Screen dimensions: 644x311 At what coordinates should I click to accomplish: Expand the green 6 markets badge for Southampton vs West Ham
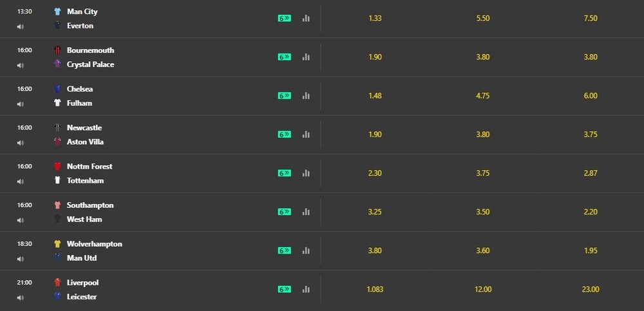284,212
